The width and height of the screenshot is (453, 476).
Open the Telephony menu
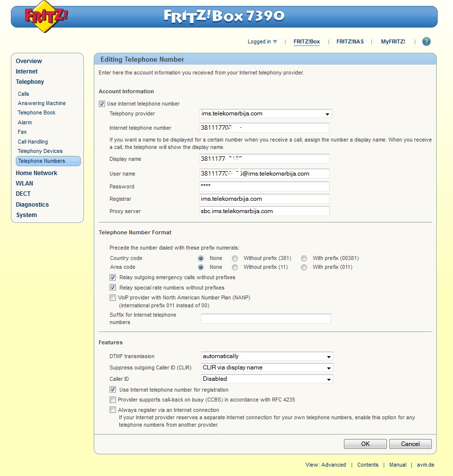(30, 82)
